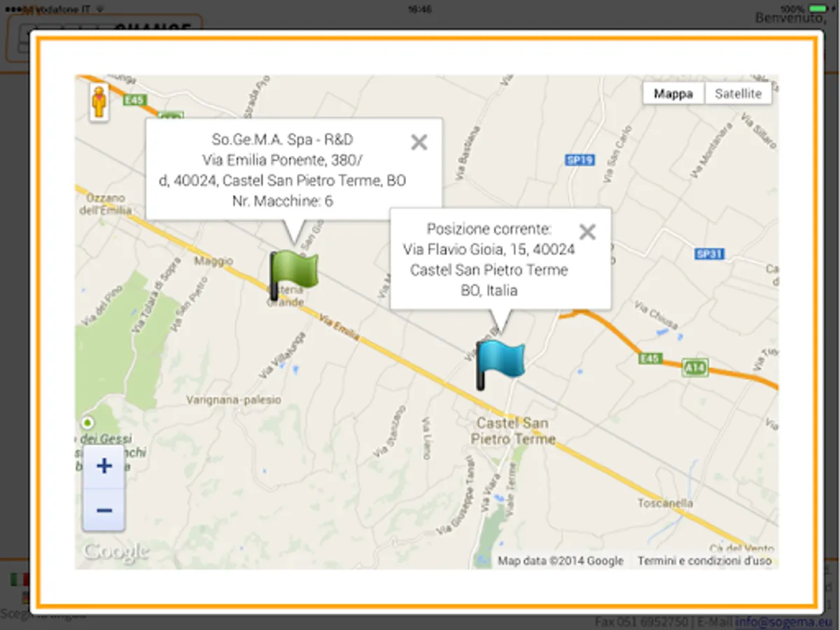Viewport: 840px width, 630px height.
Task: Click the Ozzano dell'Emilia place label
Action: 105,204
